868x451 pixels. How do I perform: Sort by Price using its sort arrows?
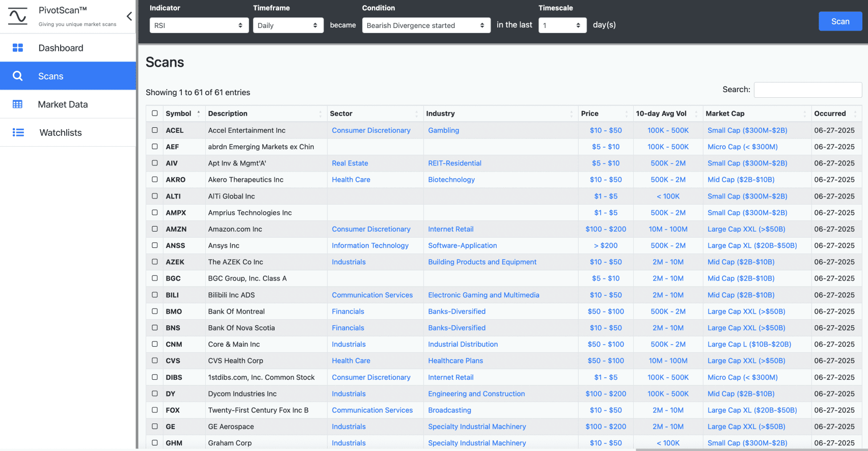[627, 114]
